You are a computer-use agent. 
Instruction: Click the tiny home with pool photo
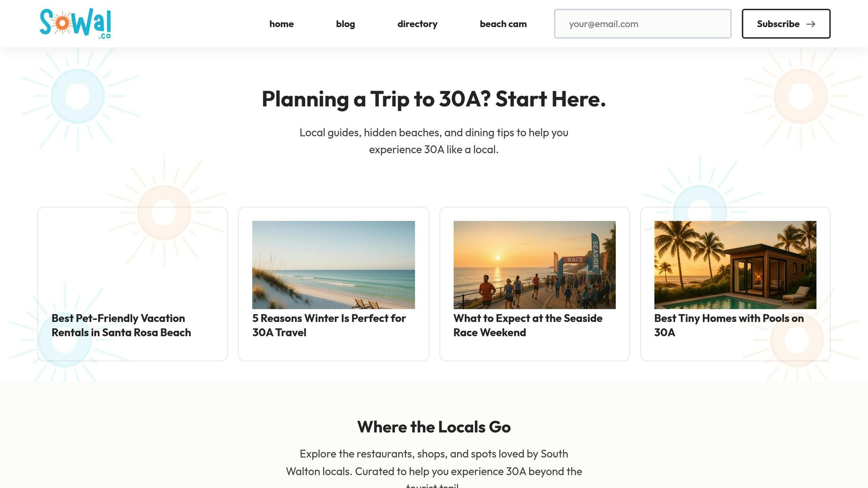point(735,265)
